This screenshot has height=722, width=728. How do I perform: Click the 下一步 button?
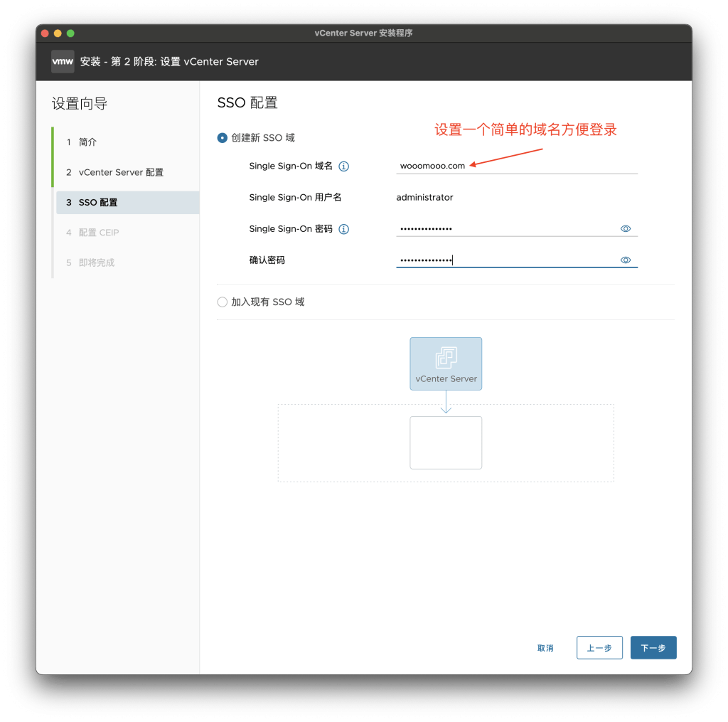653,647
